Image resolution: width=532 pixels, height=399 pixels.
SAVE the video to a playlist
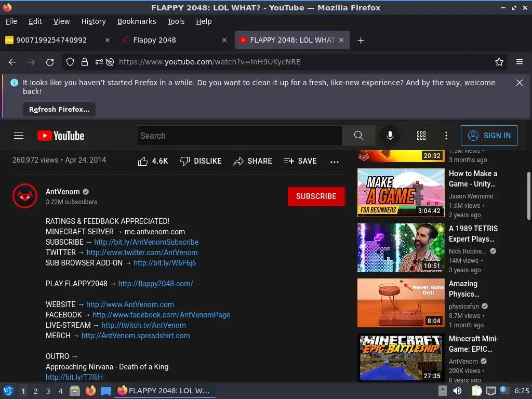[300, 161]
